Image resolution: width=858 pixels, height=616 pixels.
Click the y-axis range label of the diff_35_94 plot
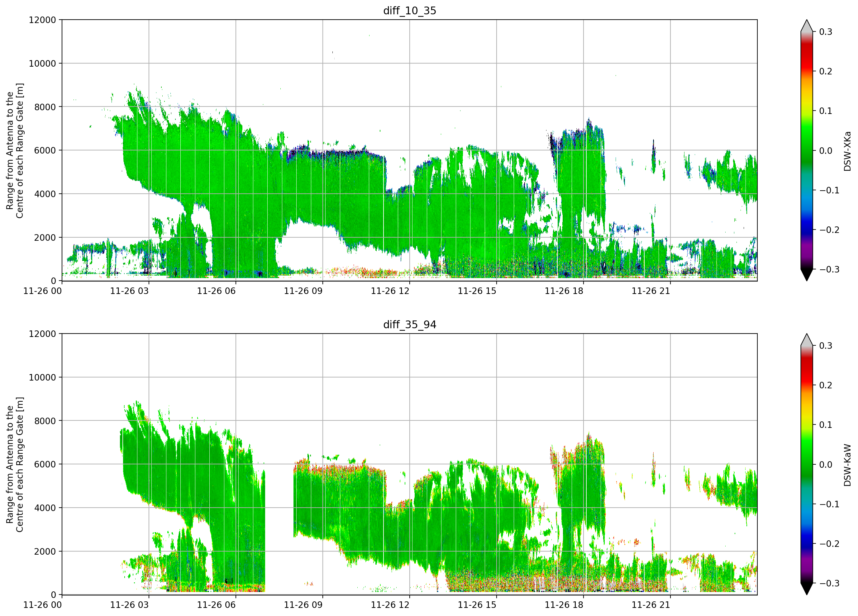coord(15,464)
